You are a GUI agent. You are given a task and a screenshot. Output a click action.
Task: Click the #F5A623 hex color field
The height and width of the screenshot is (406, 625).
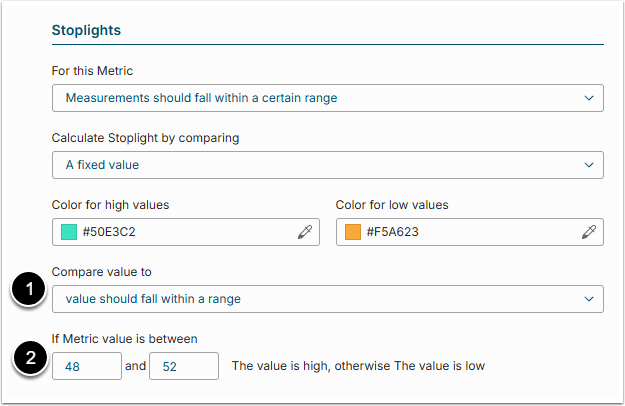click(465, 232)
